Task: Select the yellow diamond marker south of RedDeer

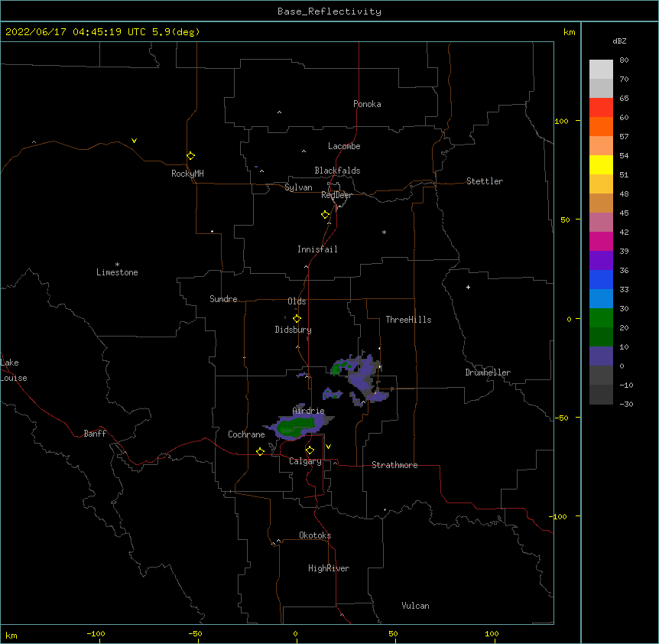Action: point(325,214)
